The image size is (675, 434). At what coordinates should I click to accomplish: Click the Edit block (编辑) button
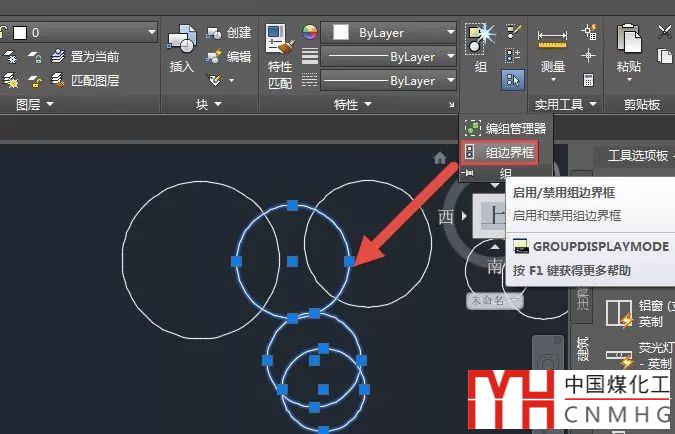pos(229,56)
